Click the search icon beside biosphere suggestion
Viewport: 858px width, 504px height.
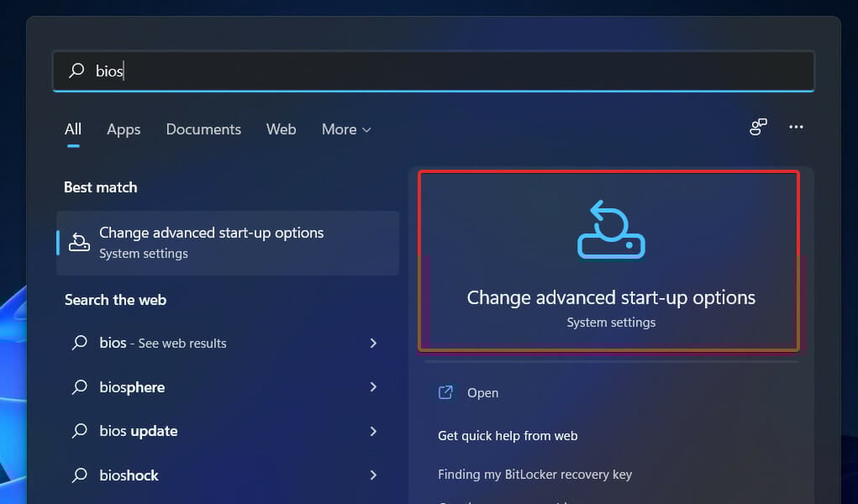pyautogui.click(x=79, y=386)
